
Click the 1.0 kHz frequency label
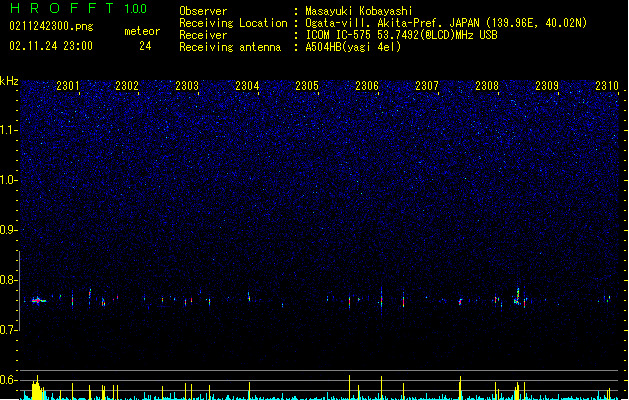(x=9, y=180)
